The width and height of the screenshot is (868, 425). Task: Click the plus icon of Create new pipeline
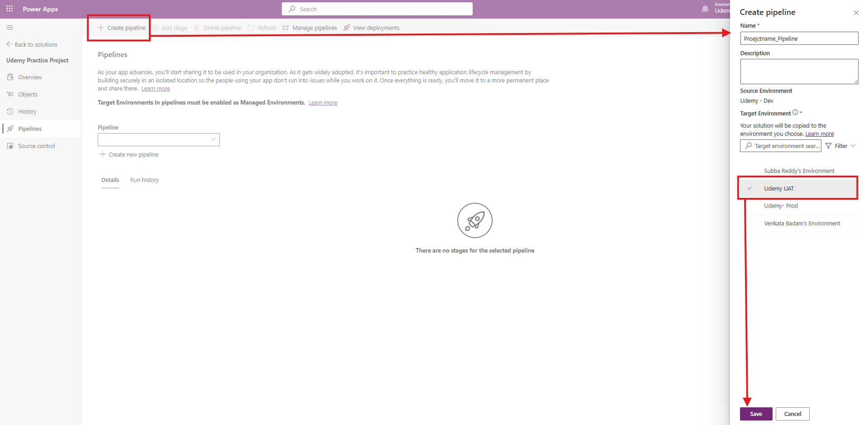pos(103,154)
